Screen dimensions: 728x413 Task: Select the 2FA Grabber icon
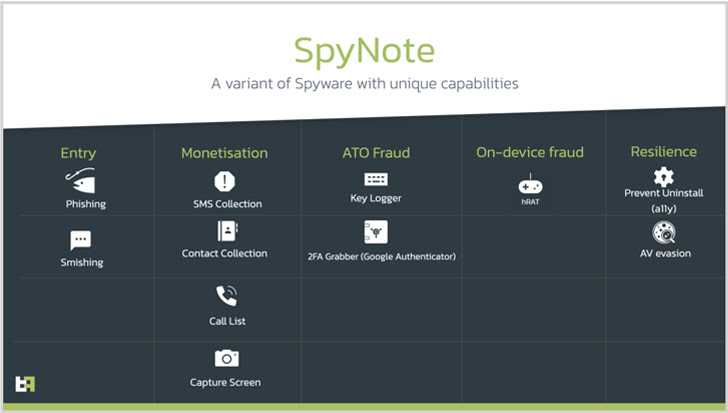(376, 232)
